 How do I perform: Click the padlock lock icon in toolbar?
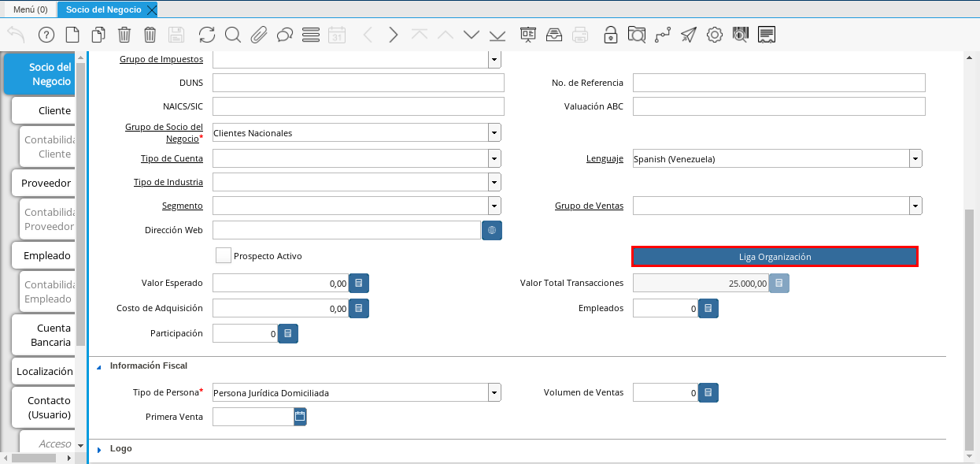coord(610,35)
